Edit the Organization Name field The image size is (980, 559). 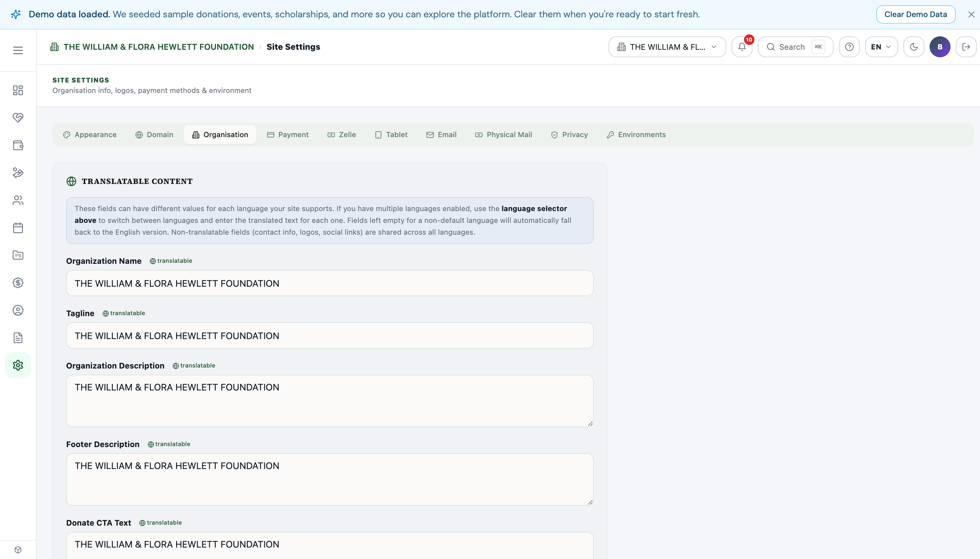pos(330,283)
